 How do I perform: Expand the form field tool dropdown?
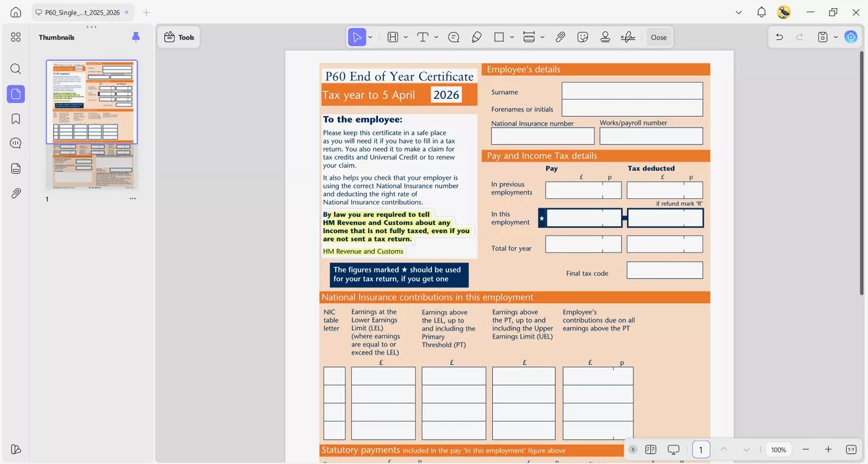(x=405, y=37)
